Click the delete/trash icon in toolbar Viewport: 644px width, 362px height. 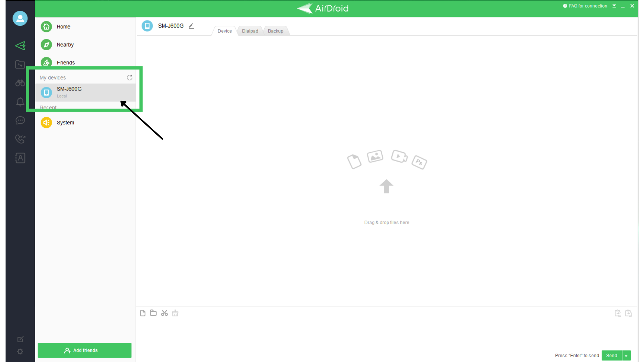click(x=175, y=313)
